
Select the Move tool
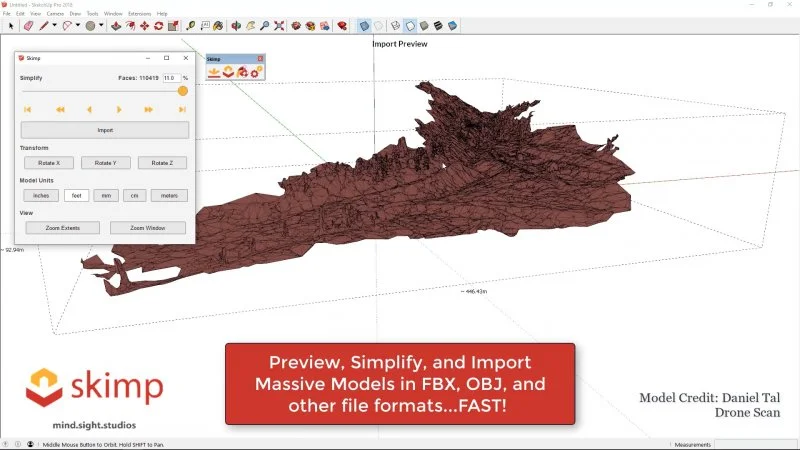point(144,26)
